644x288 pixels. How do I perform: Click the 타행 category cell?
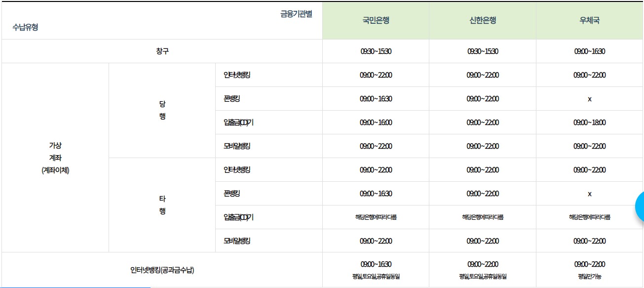pyautogui.click(x=162, y=206)
